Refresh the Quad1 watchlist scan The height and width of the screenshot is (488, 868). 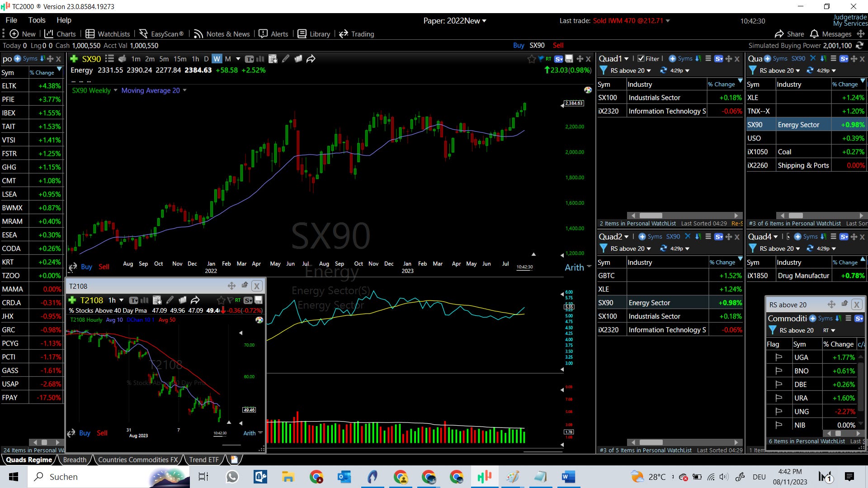coord(664,70)
